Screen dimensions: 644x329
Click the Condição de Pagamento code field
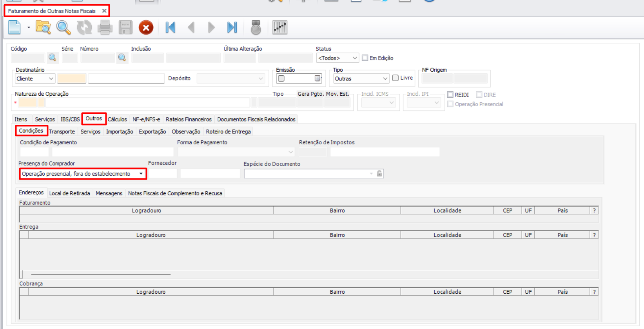coord(34,152)
